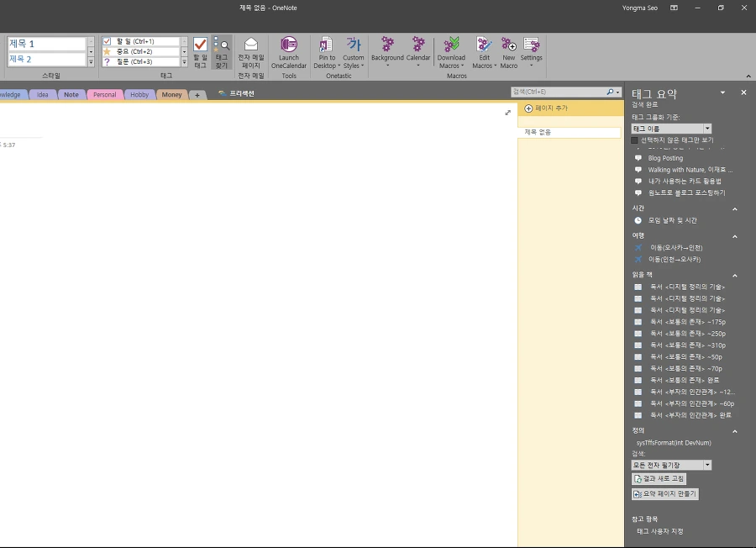Create a New Macro
This screenshot has height=548, width=756.
pyautogui.click(x=509, y=53)
